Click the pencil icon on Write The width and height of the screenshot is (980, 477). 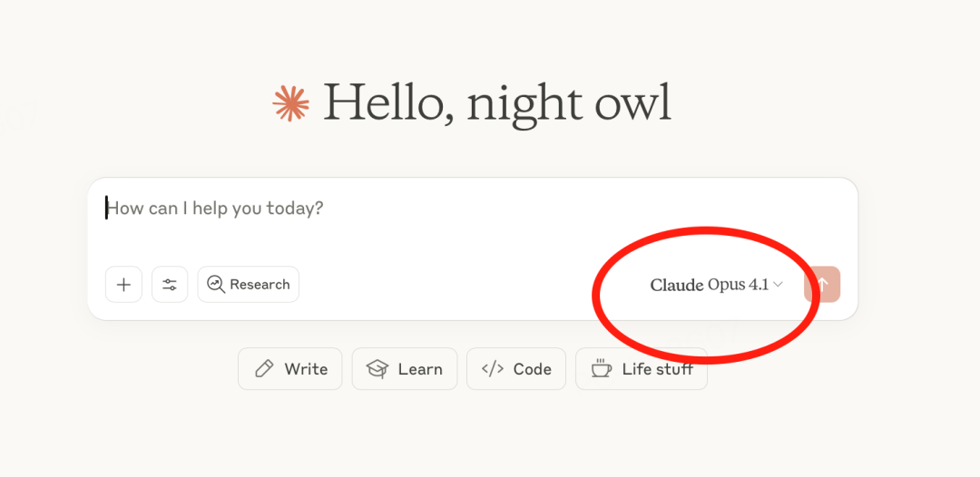coord(264,369)
